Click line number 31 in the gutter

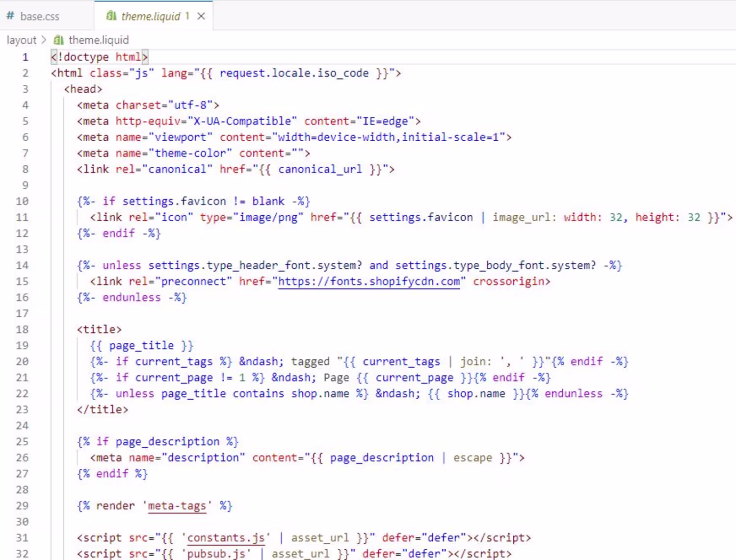click(x=22, y=538)
